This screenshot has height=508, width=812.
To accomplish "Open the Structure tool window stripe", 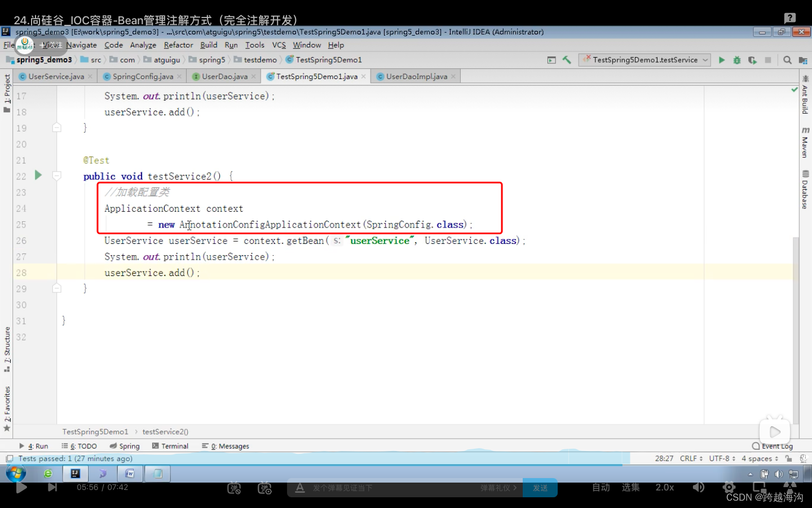I will tap(7, 349).
